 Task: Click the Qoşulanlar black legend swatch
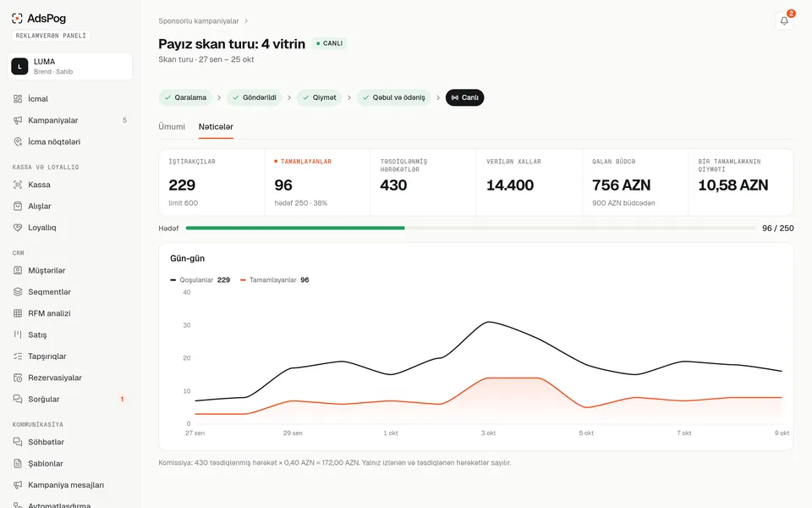pos(173,280)
